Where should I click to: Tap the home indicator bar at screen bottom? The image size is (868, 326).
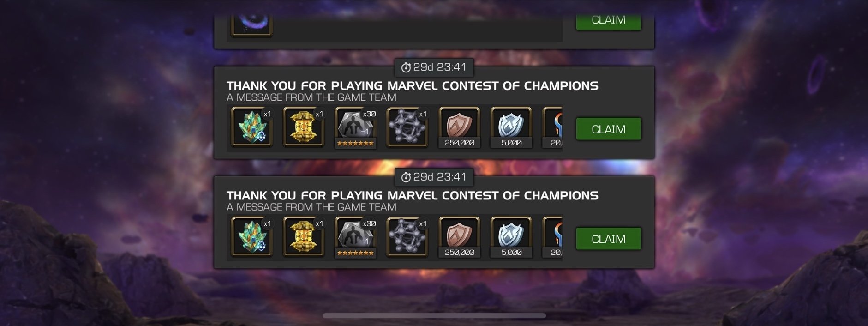pos(434,316)
